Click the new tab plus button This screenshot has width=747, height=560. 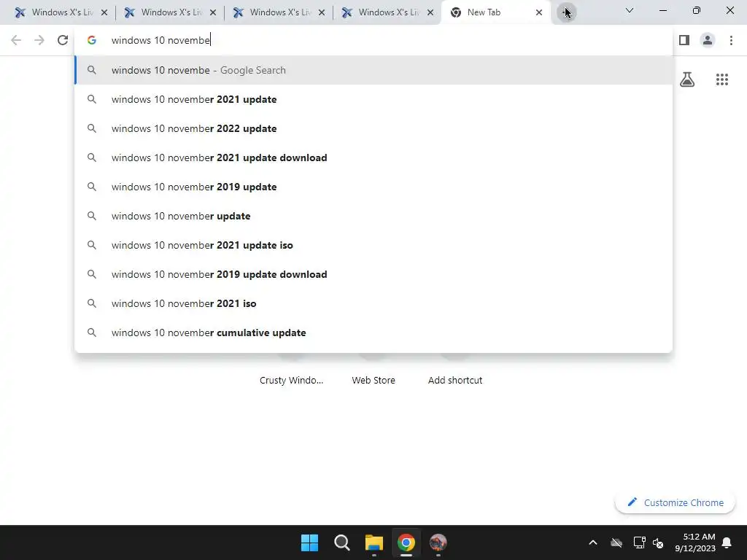pos(566,12)
